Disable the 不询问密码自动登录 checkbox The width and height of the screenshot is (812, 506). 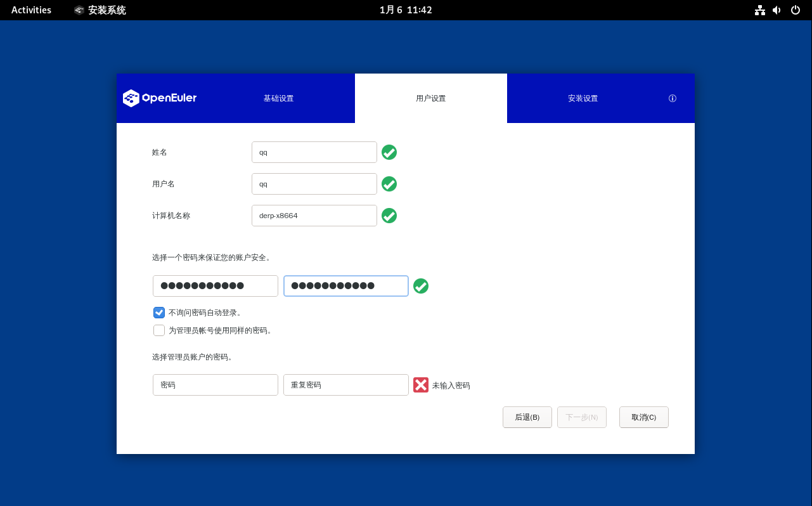pyautogui.click(x=159, y=313)
